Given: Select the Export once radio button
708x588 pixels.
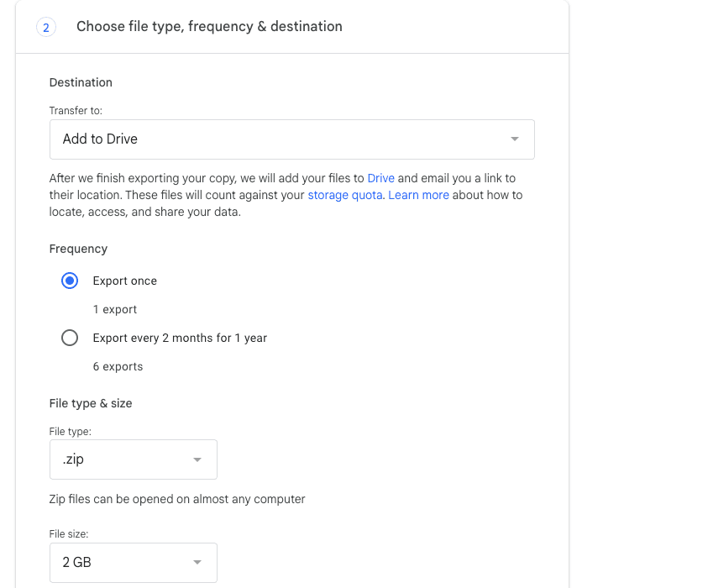Looking at the screenshot, I should (x=70, y=281).
